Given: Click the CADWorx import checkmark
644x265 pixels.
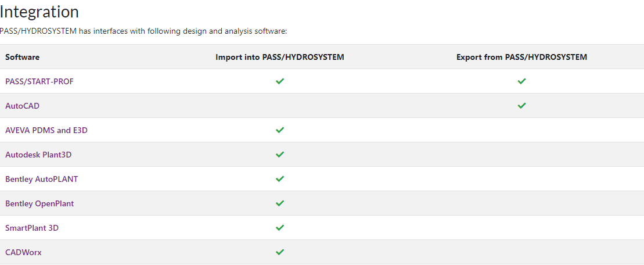Looking at the screenshot, I should (x=280, y=252).
